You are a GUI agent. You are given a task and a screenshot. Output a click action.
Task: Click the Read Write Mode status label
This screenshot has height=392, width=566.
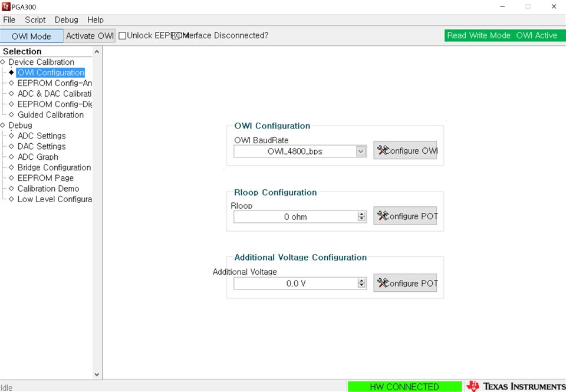pyautogui.click(x=479, y=35)
